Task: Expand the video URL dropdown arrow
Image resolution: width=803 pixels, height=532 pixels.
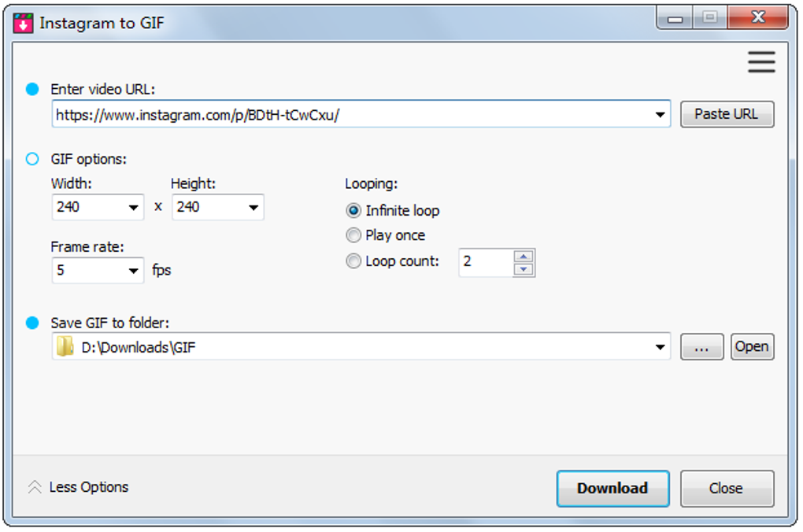Action: tap(661, 115)
